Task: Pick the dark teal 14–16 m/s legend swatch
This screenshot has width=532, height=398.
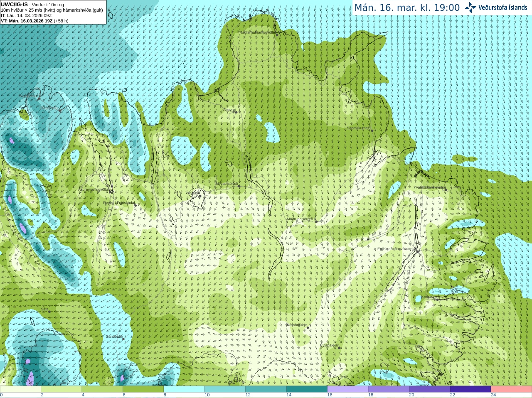Action: 307,389
